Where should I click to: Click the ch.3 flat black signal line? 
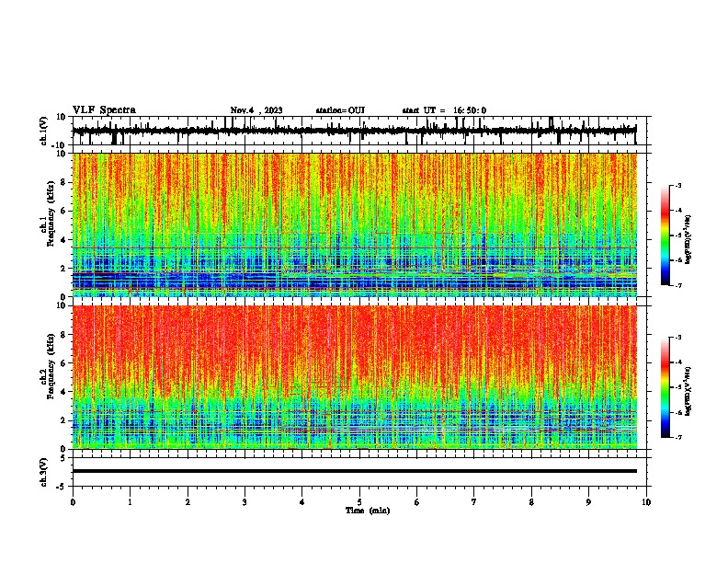355,471
